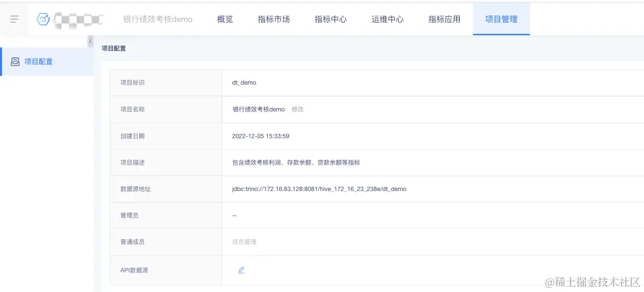The image size is (644, 292).
Task: Click the 项目名称 row label
Action: pos(132,109)
